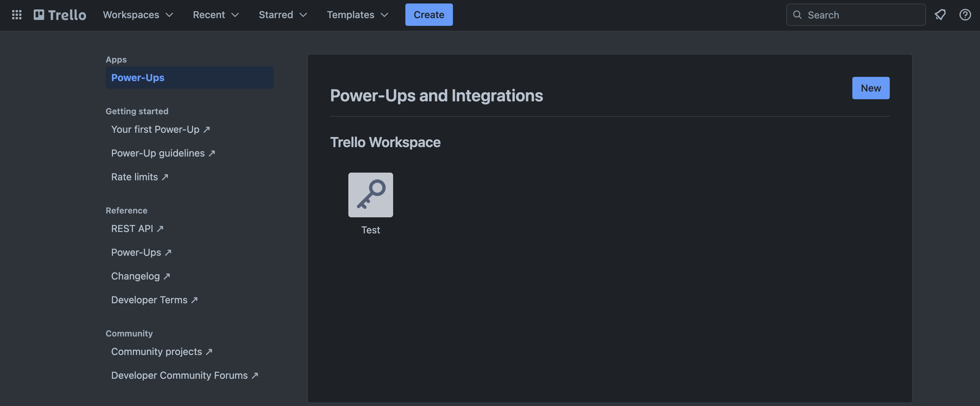Image resolution: width=980 pixels, height=406 pixels.
Task: Open the Power-Up guidelines link
Action: pyautogui.click(x=158, y=153)
